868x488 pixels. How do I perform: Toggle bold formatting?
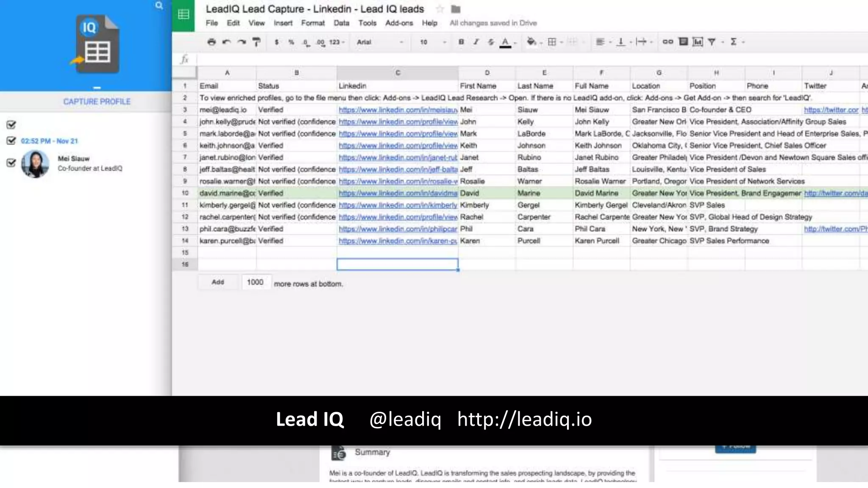(x=461, y=42)
